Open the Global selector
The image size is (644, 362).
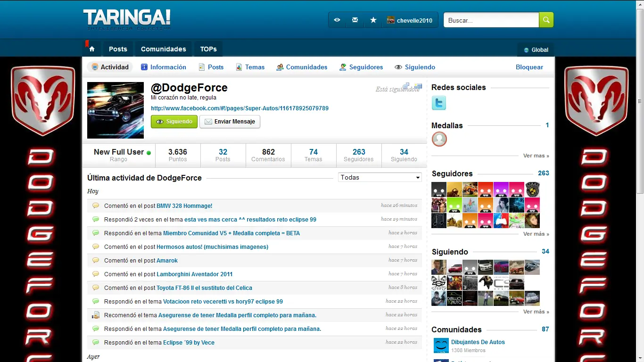pyautogui.click(x=536, y=49)
